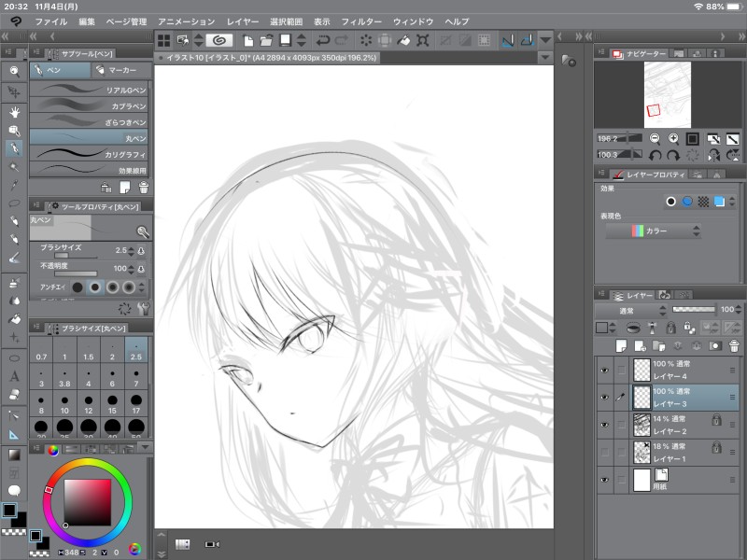Open canvas tab list arrow

pyautogui.click(x=545, y=58)
